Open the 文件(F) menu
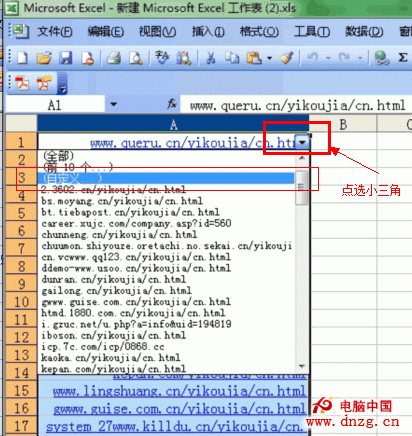Screen dimensions: 412x436 coord(55,32)
